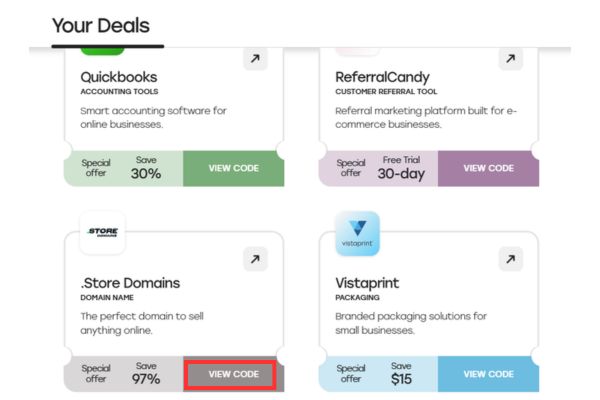View code for the Quickbooks deal
Screen dimensions: 600x400
click(233, 168)
